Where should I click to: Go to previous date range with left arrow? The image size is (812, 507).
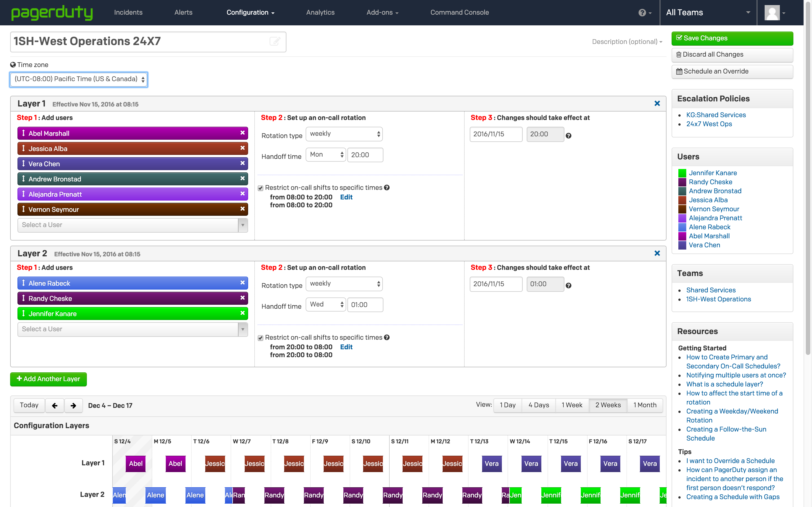tap(55, 405)
